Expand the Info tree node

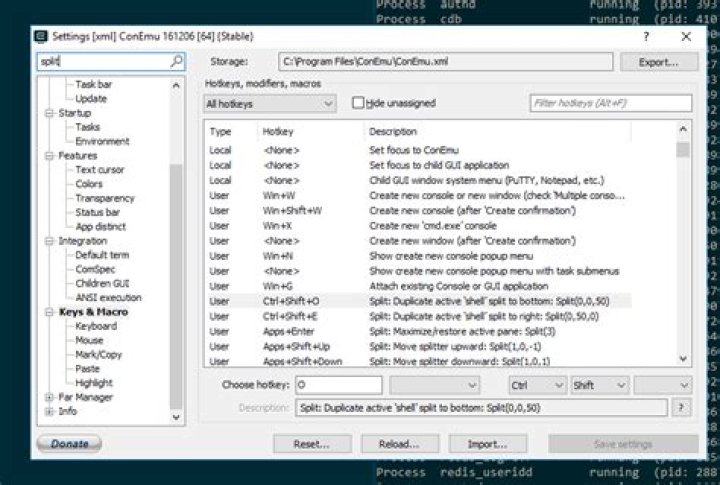click(x=49, y=412)
